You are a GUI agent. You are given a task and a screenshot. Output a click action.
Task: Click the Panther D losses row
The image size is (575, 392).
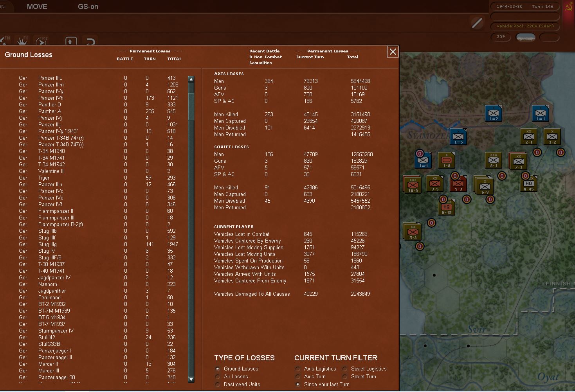click(99, 105)
